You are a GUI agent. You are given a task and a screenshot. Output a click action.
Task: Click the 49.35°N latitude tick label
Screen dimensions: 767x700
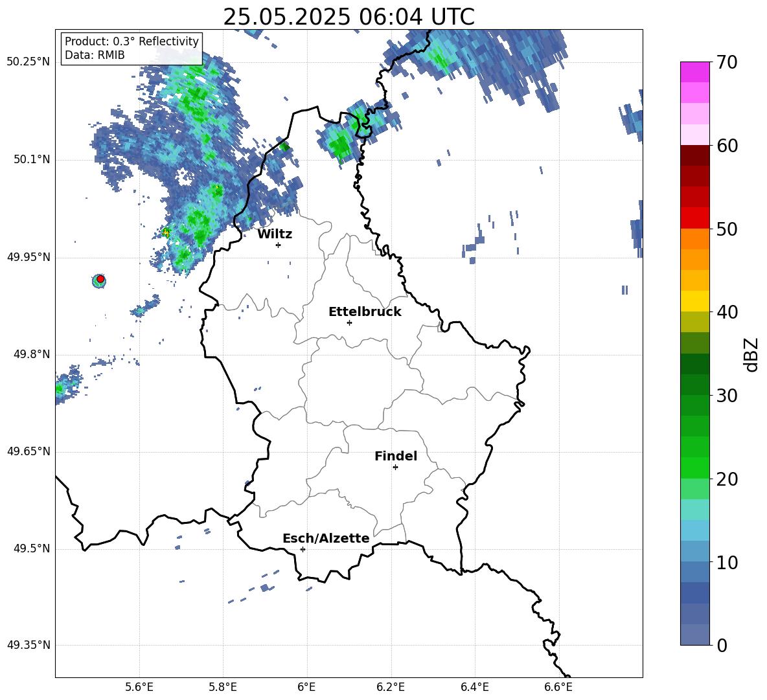[29, 645]
